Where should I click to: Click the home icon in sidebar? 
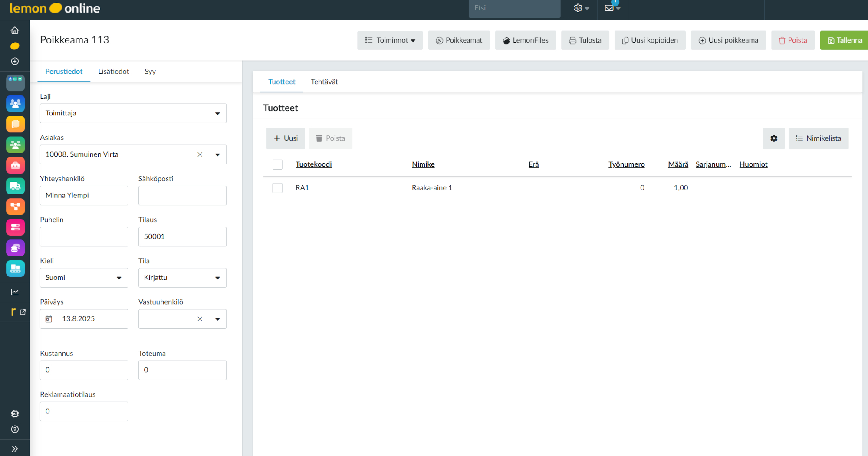[15, 30]
